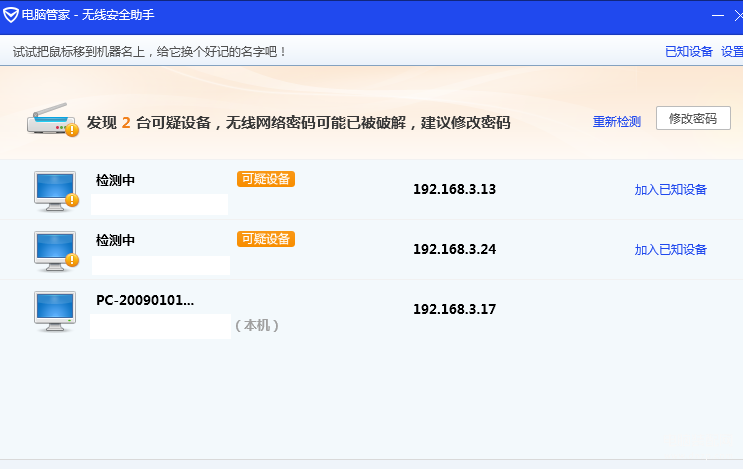This screenshot has height=469, width=743.
Task: Select the computer icon for 192.168.3.13
Action: [x=56, y=191]
